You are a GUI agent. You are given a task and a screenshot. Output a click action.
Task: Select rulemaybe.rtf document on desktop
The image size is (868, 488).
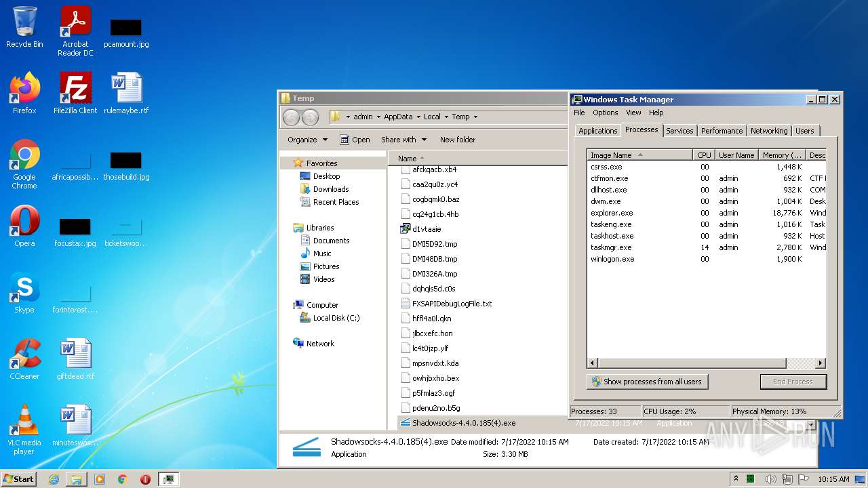click(126, 94)
